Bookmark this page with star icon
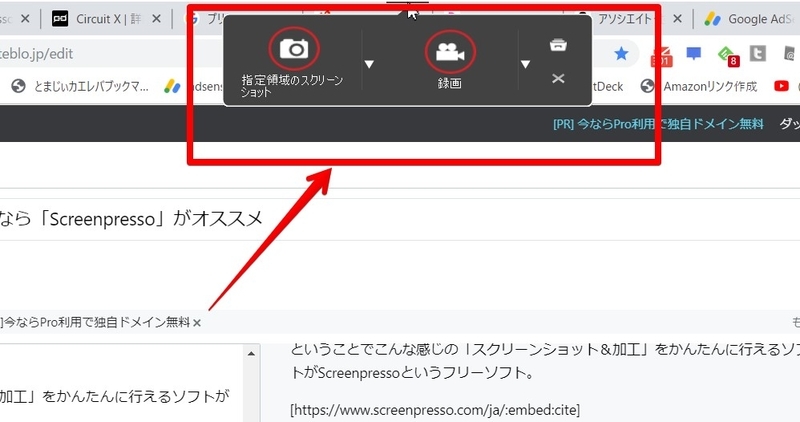 point(621,54)
